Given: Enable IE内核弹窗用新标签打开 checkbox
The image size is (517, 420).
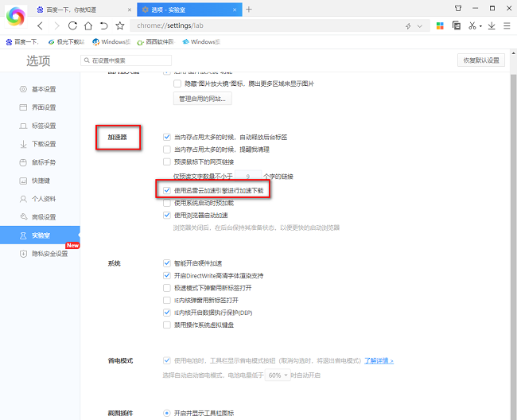Looking at the screenshot, I should 167,300.
